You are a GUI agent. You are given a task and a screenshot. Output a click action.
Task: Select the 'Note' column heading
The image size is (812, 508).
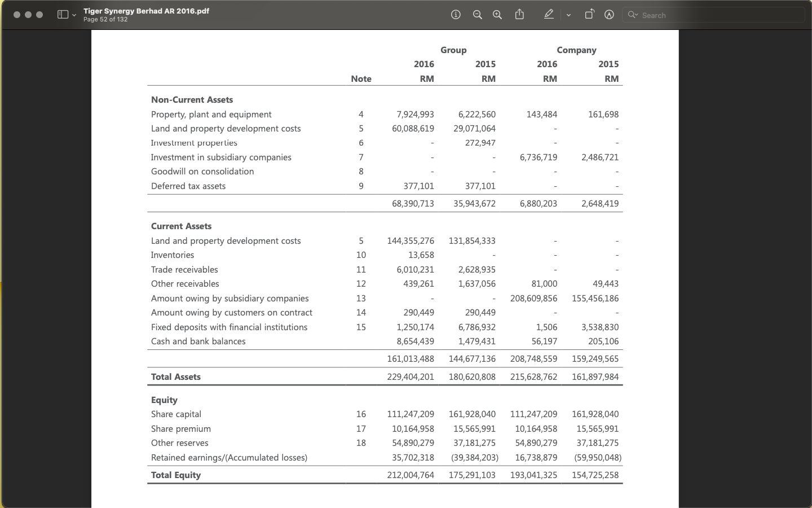tap(361, 79)
